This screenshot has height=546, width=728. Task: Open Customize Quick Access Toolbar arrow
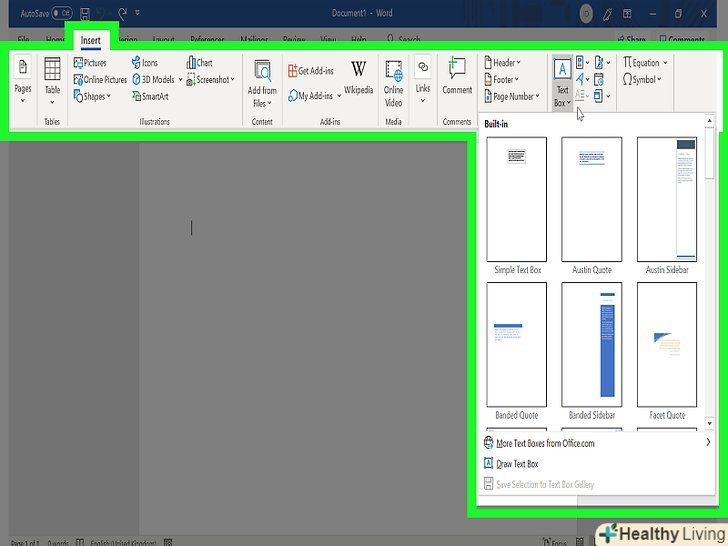137,13
